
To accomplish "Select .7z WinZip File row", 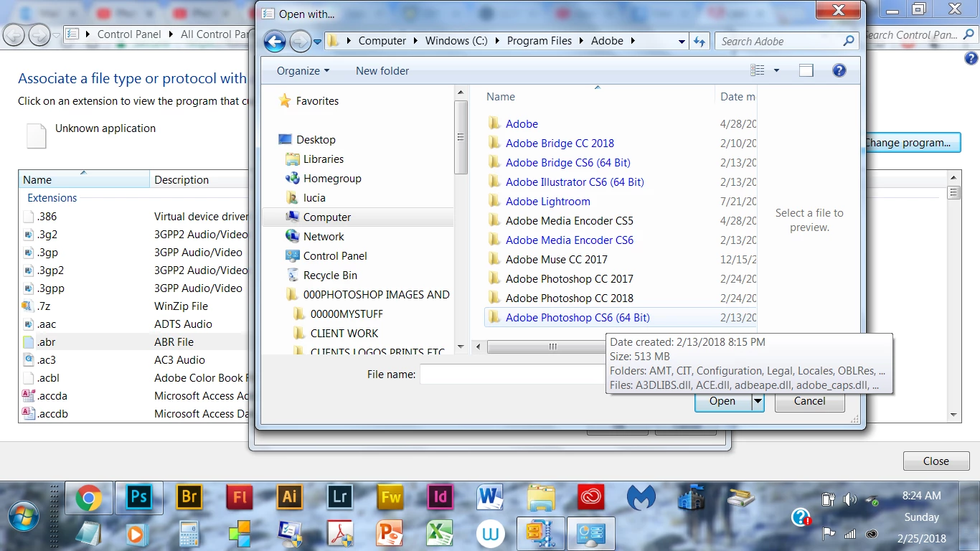I will (x=133, y=306).
